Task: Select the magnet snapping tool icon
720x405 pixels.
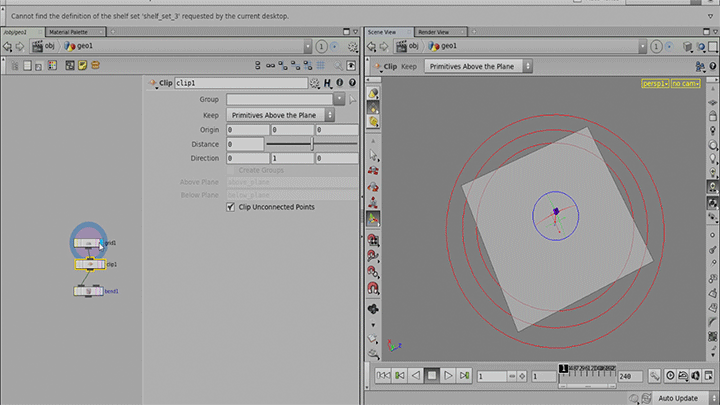Action: [x=373, y=288]
